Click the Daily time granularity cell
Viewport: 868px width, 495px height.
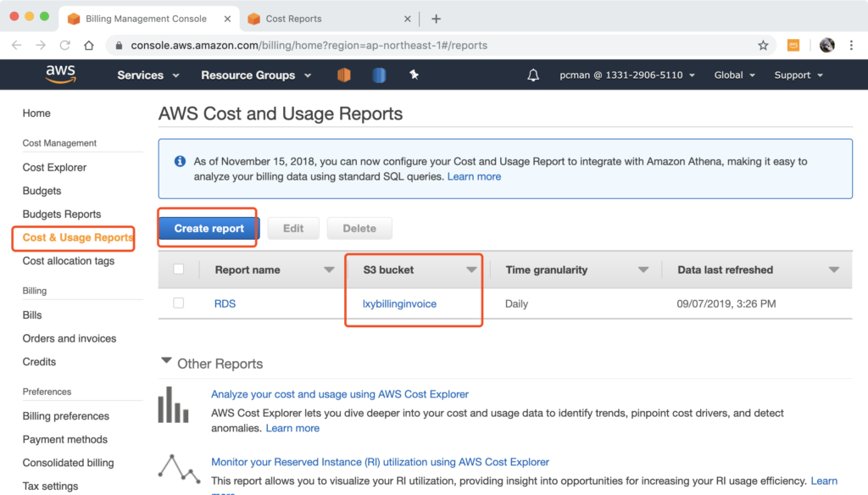click(516, 303)
